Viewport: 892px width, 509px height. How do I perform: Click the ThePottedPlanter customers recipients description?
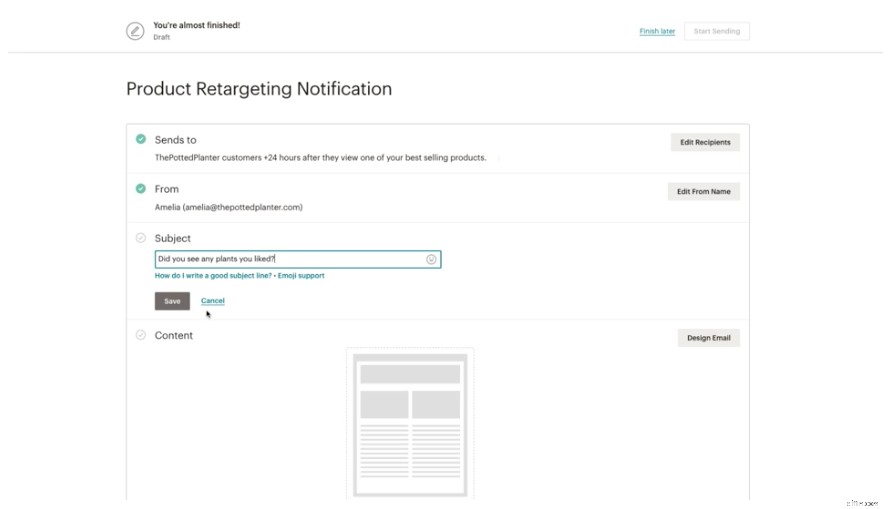click(x=320, y=158)
